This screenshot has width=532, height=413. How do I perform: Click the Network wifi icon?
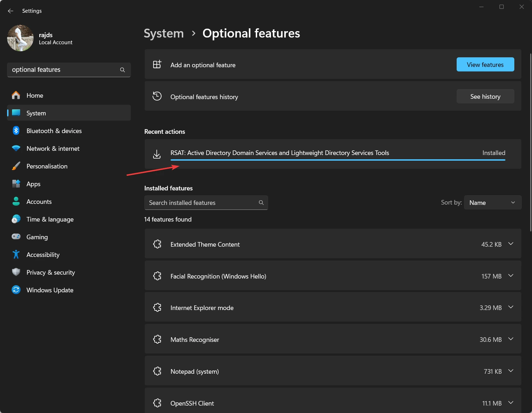tap(16, 148)
